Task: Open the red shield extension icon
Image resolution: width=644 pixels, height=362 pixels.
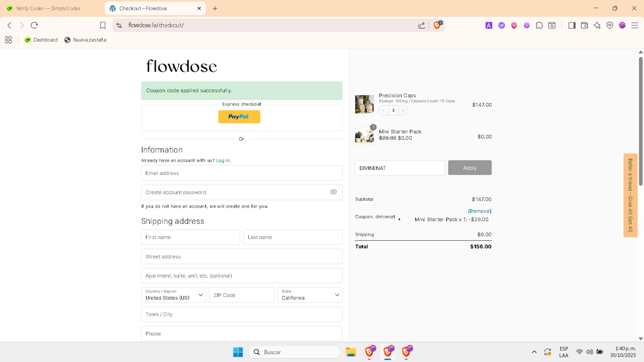Action: (x=514, y=25)
